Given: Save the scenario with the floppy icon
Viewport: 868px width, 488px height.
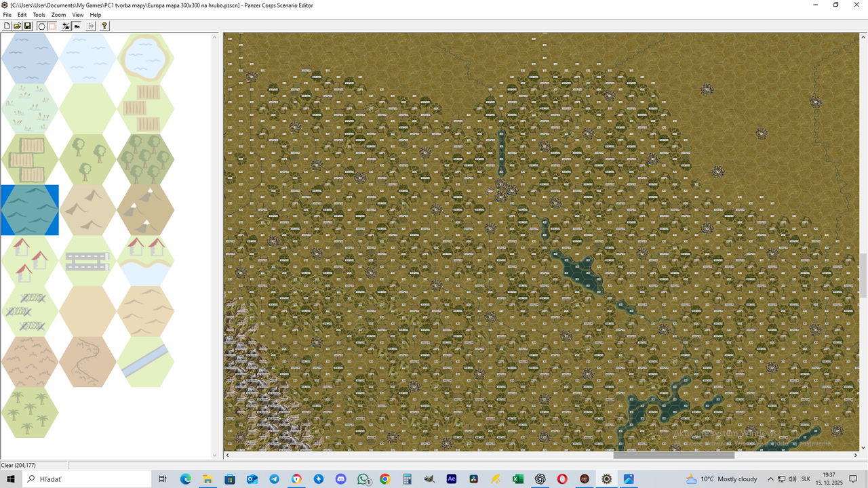Looking at the screenshot, I should [28, 26].
